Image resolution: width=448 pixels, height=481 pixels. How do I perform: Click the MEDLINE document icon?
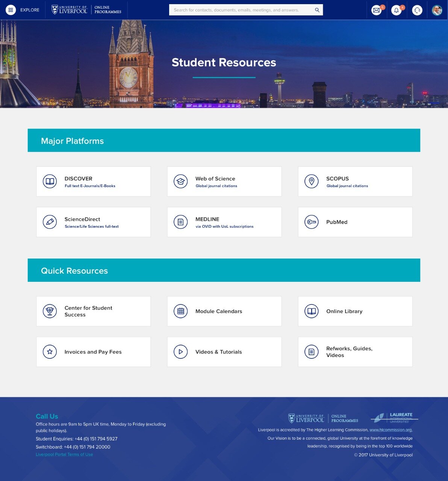click(180, 222)
